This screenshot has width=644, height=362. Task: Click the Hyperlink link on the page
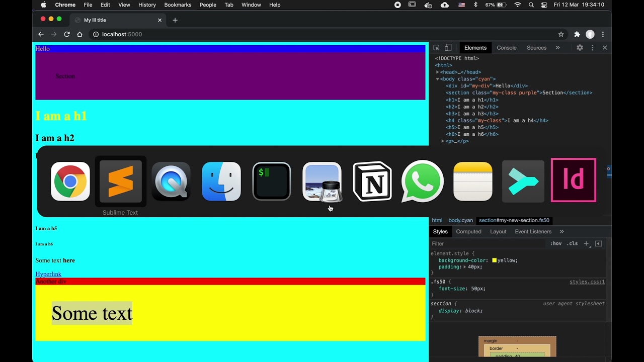point(48,274)
